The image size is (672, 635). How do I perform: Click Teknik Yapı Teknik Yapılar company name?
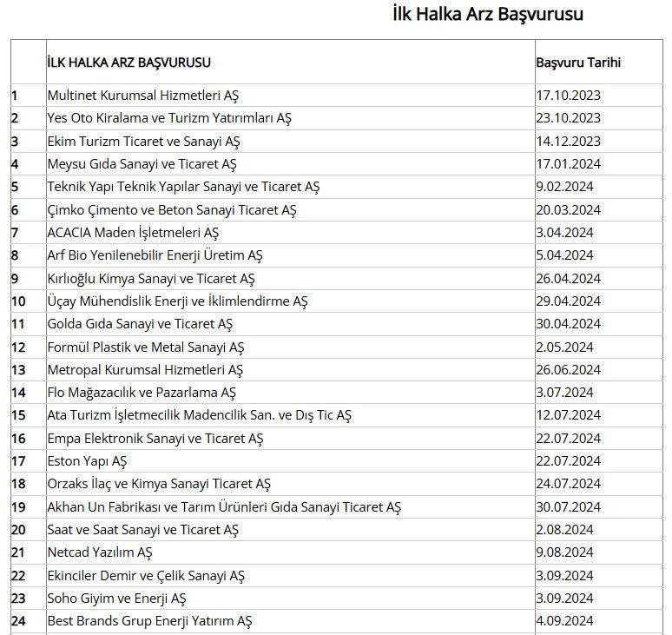[x=183, y=187]
